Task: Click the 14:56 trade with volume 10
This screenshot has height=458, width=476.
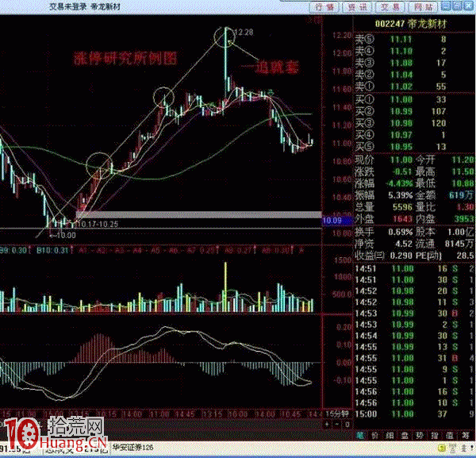Action: coord(415,403)
